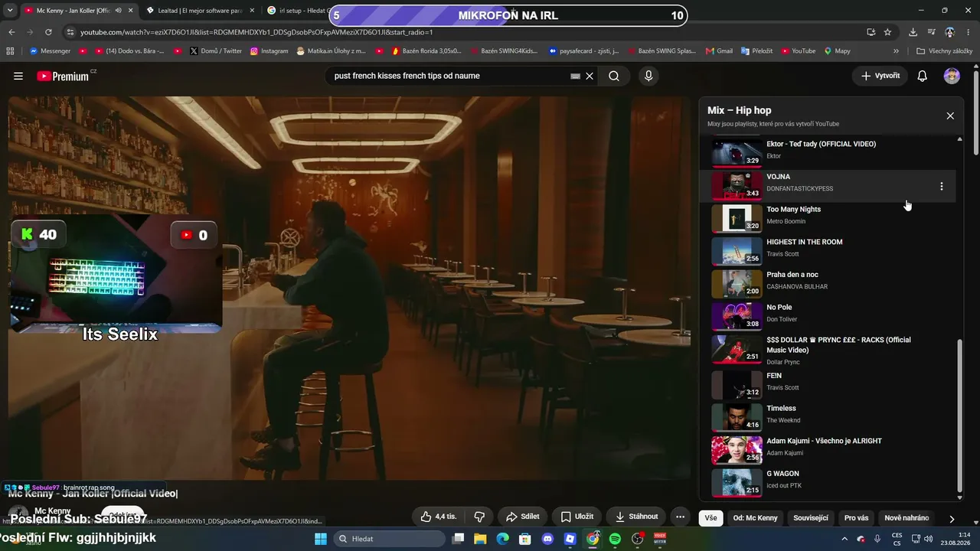Clear the YouTube search box text
980x551 pixels.
[590, 77]
